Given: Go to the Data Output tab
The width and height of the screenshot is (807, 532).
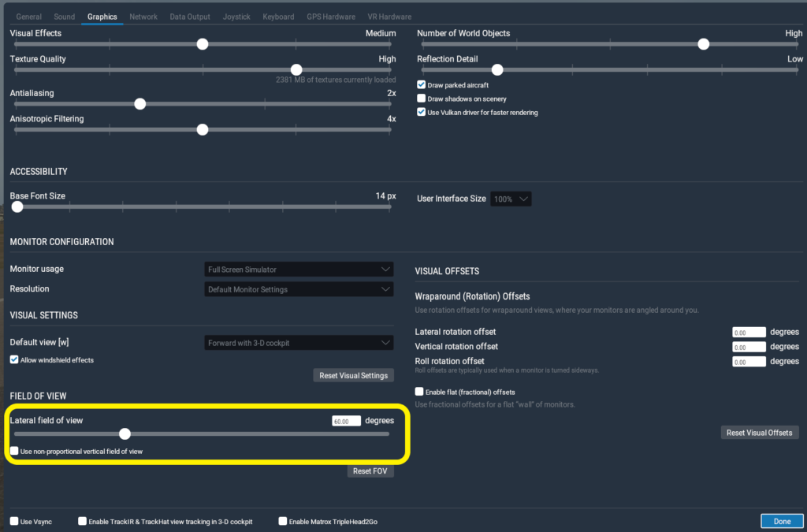Looking at the screenshot, I should tap(190, 17).
